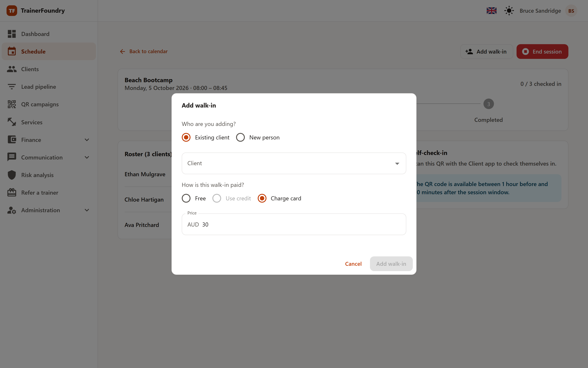Click the Bruce Sandridge user name
The height and width of the screenshot is (368, 588).
pos(540,11)
